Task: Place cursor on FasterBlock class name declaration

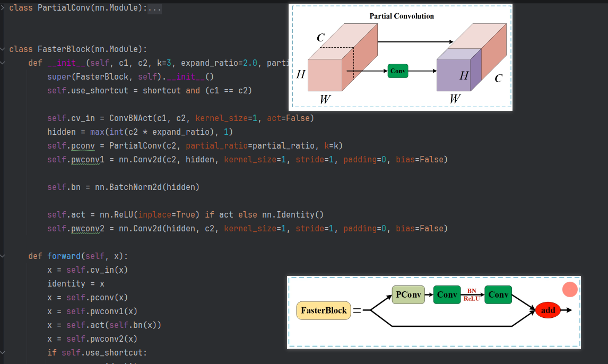Action: (64, 49)
